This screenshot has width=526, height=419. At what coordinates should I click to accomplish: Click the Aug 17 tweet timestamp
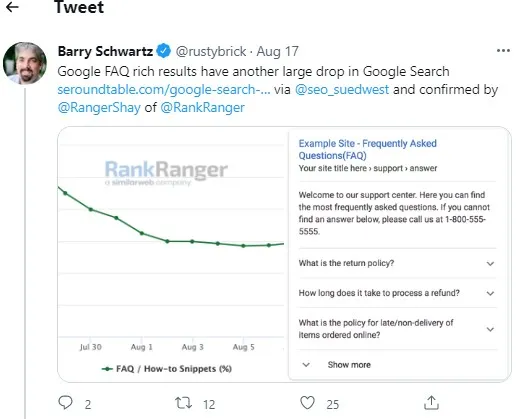pyautogui.click(x=277, y=51)
